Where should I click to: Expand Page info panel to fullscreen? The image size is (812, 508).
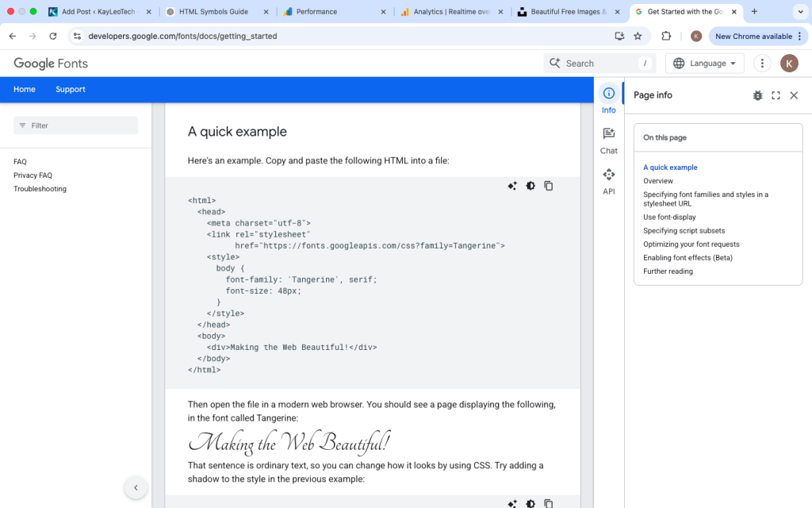(776, 95)
